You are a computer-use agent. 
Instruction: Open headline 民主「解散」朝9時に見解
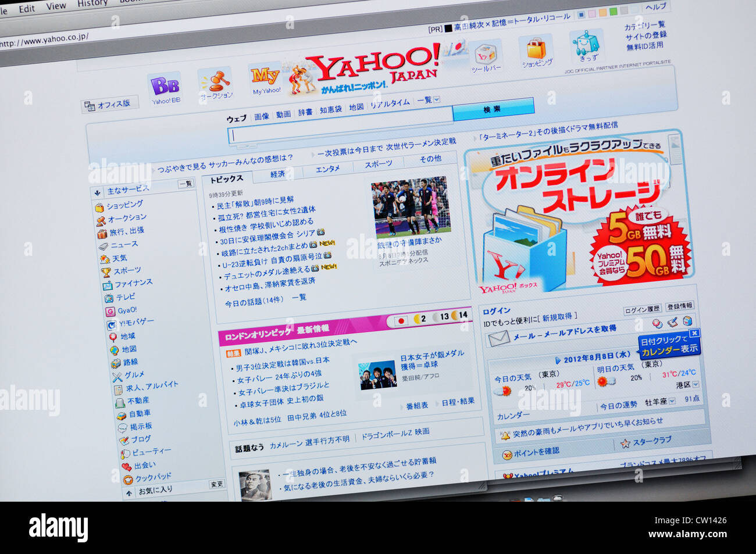point(255,202)
